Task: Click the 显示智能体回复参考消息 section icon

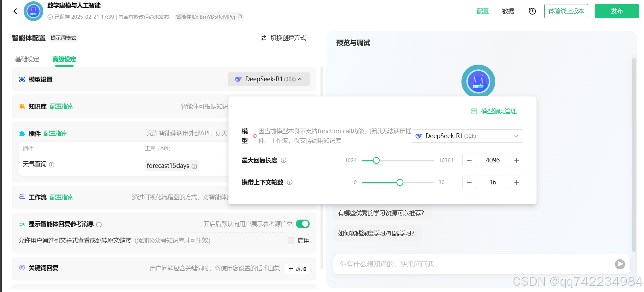Action: coord(22,224)
